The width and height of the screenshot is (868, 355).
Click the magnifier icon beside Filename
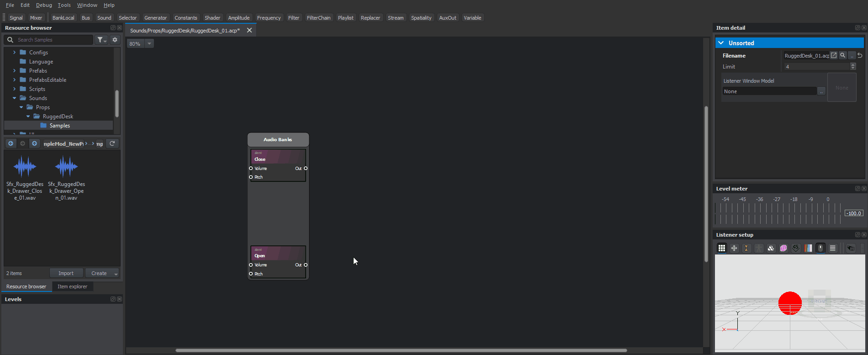pyautogui.click(x=843, y=55)
